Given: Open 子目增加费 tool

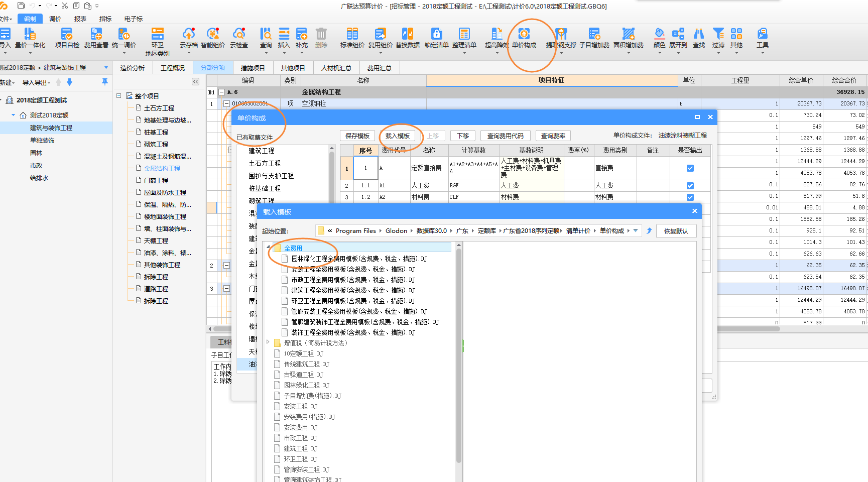Looking at the screenshot, I should click(594, 38).
